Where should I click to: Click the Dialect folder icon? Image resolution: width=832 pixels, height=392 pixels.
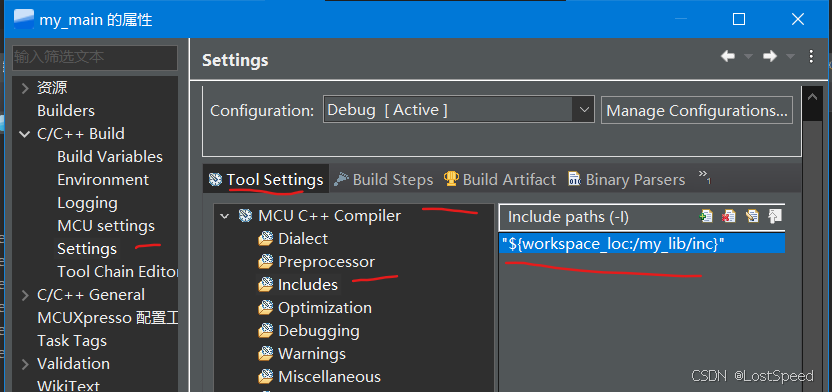point(265,239)
